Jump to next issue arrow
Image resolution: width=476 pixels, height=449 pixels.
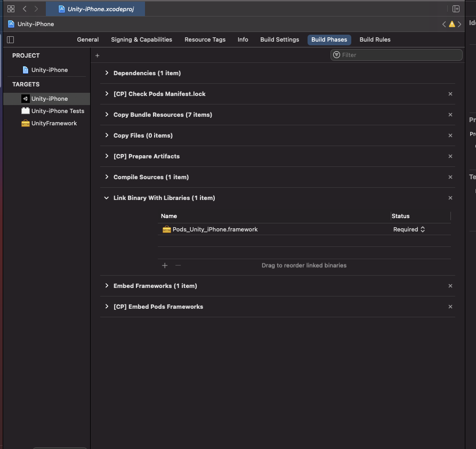(459, 25)
